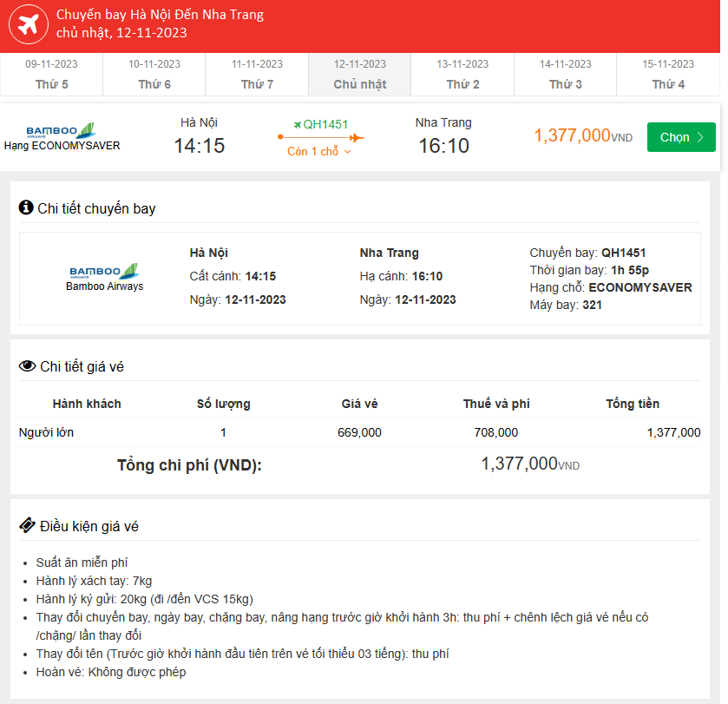Image resolution: width=728 pixels, height=704 pixels.
Task: Select the 10-11-2023 Thứ 6 date tab
Action: [x=154, y=74]
